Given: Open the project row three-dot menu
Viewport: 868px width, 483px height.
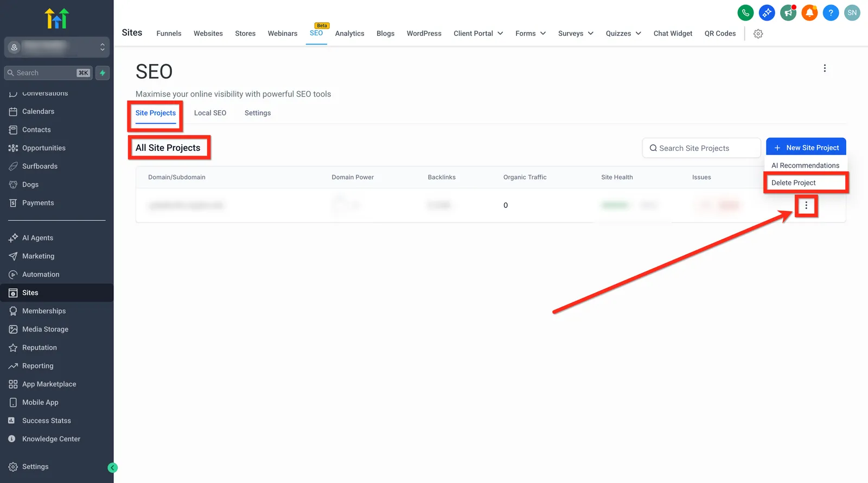Looking at the screenshot, I should pos(806,205).
